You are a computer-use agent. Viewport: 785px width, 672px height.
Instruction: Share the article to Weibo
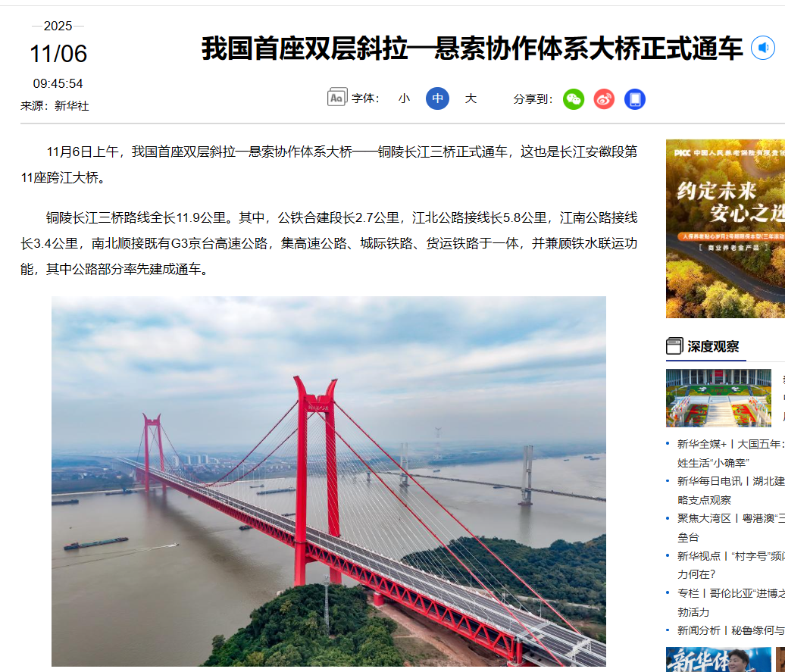[x=604, y=99]
